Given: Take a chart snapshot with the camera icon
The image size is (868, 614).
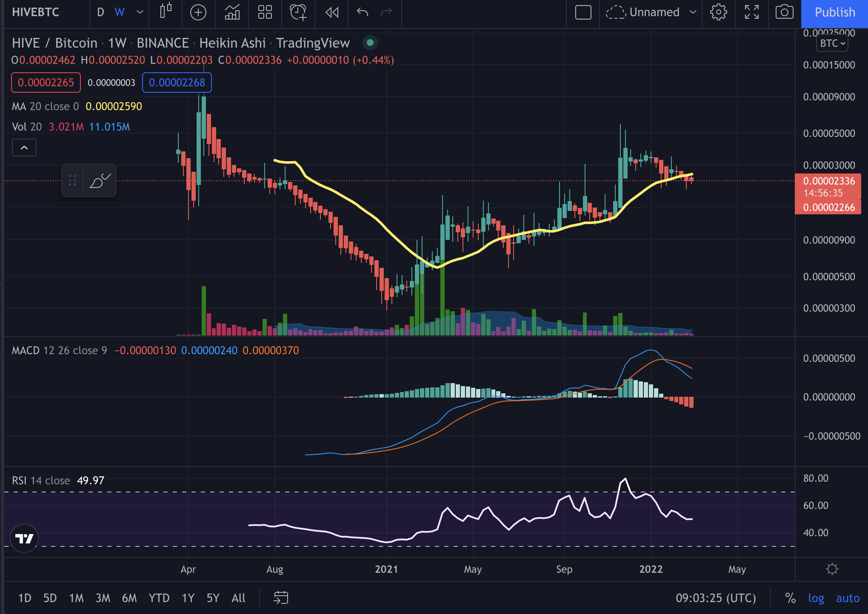Looking at the screenshot, I should (784, 12).
